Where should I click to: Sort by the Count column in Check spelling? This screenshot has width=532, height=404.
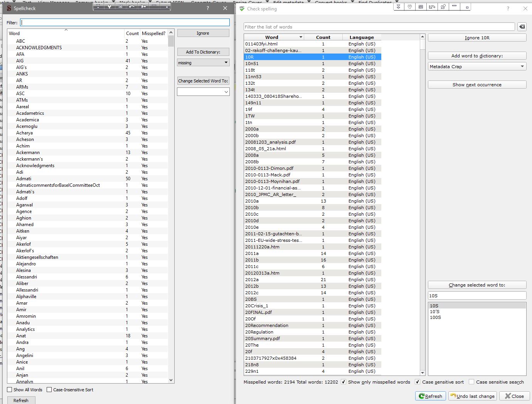tap(323, 37)
